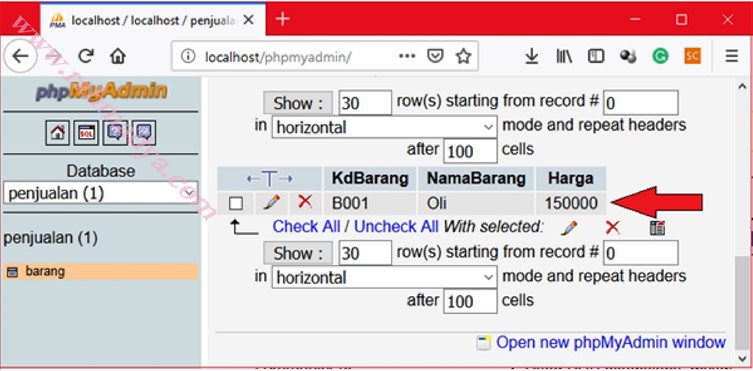This screenshot has height=371, width=753.
Task: Click lower repeat headers field with 100
Action: click(x=470, y=302)
